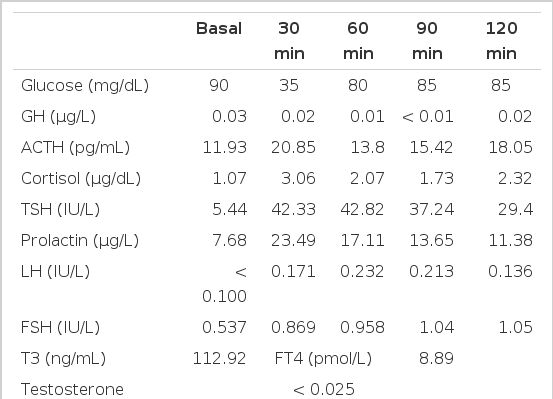Click the T3 value 112.92 cell
Image resolution: width=553 pixels, height=399 pixels.
219,358
